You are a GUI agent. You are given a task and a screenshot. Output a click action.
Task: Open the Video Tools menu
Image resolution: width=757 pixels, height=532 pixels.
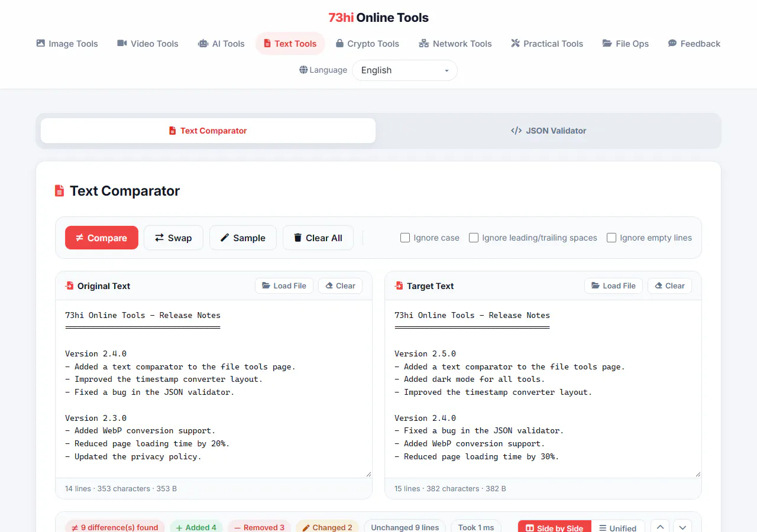148,44
